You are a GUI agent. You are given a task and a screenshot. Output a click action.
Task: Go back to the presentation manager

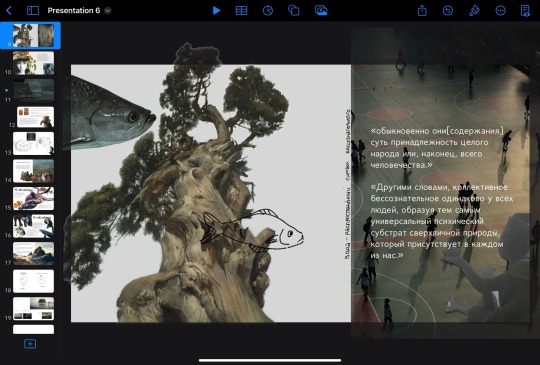(x=9, y=11)
